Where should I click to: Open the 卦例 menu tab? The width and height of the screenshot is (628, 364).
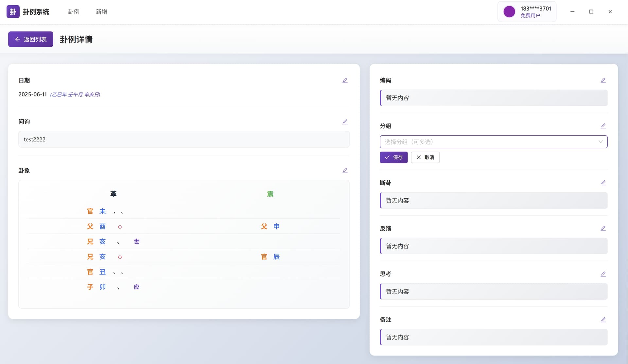pos(74,12)
